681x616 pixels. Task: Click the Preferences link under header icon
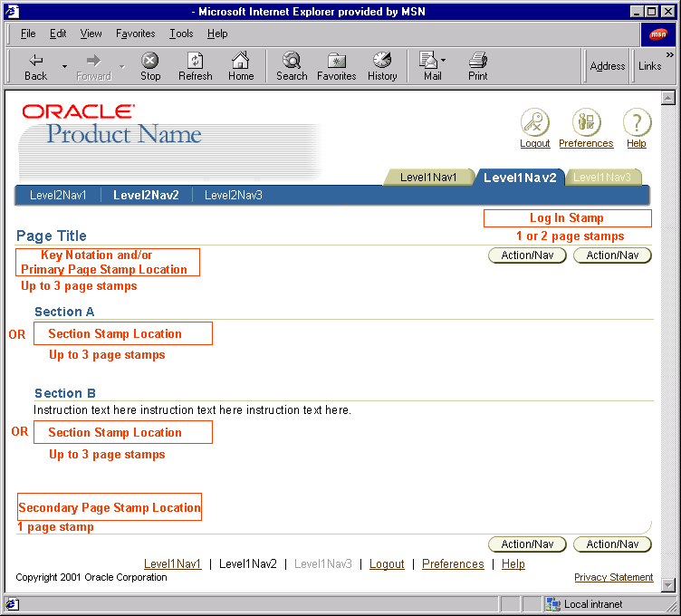tap(586, 143)
